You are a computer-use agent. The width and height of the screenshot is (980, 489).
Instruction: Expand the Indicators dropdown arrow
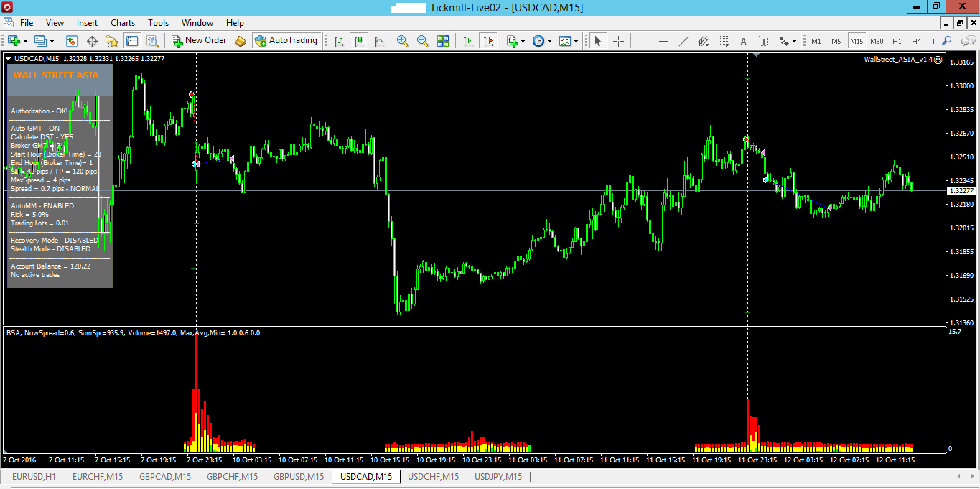pos(523,41)
